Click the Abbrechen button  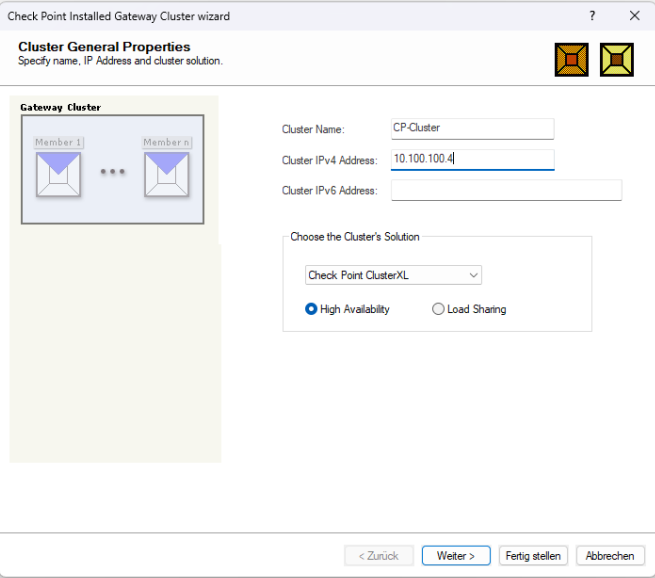(x=610, y=556)
